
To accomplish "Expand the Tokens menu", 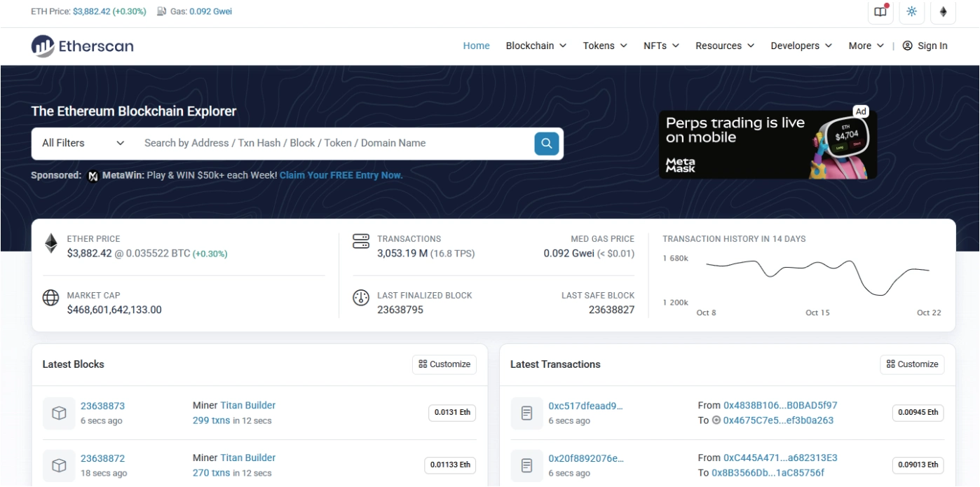I will [x=605, y=46].
